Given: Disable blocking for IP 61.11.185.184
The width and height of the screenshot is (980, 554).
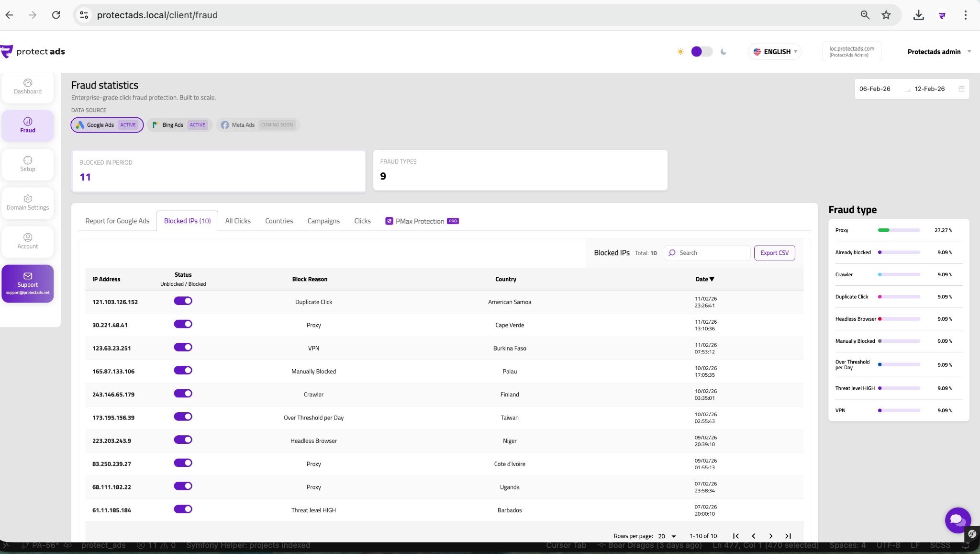Looking at the screenshot, I should [x=183, y=509].
